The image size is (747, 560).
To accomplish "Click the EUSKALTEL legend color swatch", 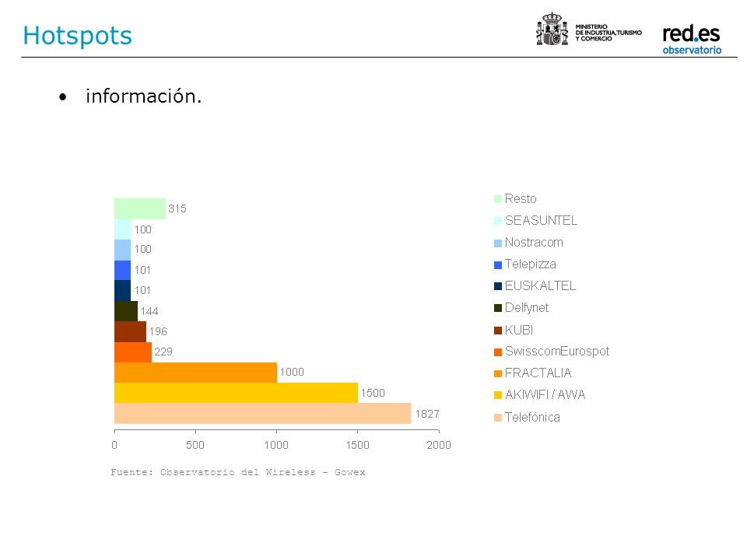I will pos(498,286).
